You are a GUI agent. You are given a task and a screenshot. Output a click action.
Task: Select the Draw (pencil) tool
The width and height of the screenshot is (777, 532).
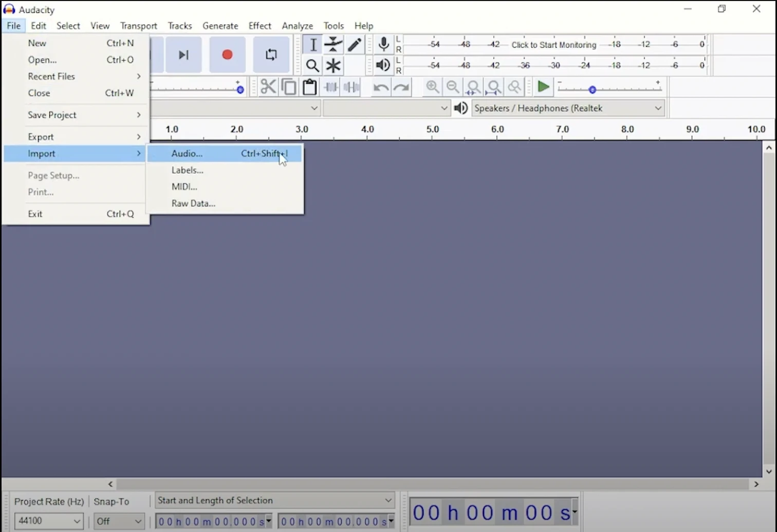click(355, 45)
